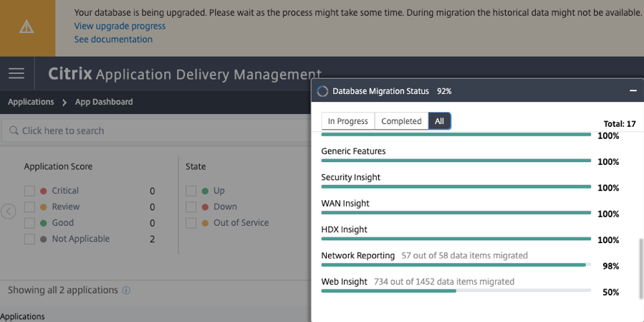
Task: Click the 92% migration percentage in header
Action: pyautogui.click(x=444, y=91)
